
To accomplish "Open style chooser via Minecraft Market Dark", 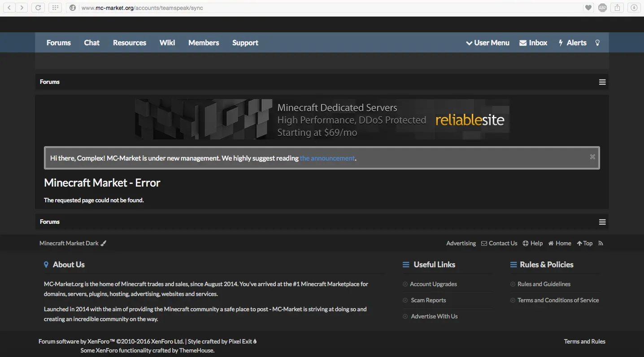I will pos(73,243).
